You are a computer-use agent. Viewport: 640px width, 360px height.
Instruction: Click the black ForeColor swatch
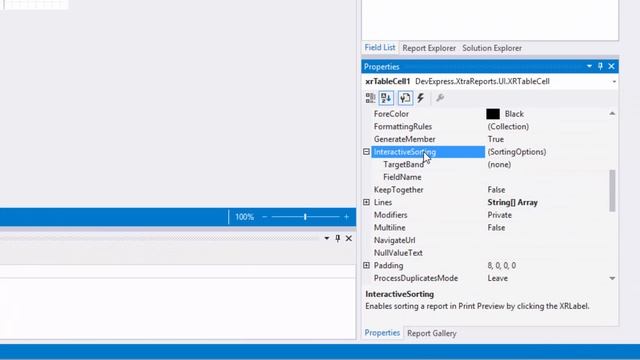(493, 114)
